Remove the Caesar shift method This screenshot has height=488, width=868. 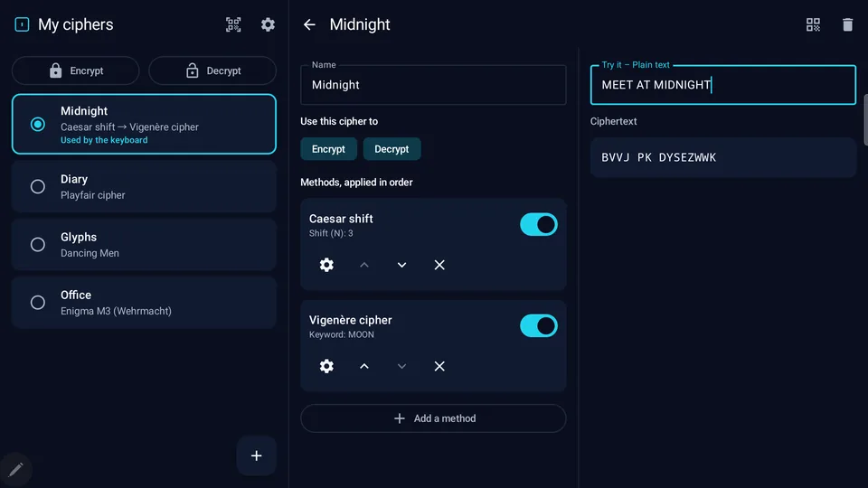click(x=439, y=265)
